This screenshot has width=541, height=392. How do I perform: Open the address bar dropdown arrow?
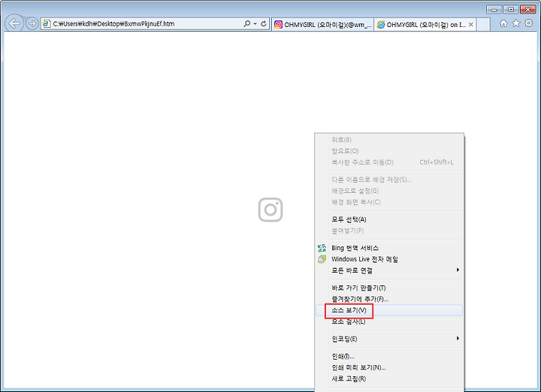[x=255, y=23]
